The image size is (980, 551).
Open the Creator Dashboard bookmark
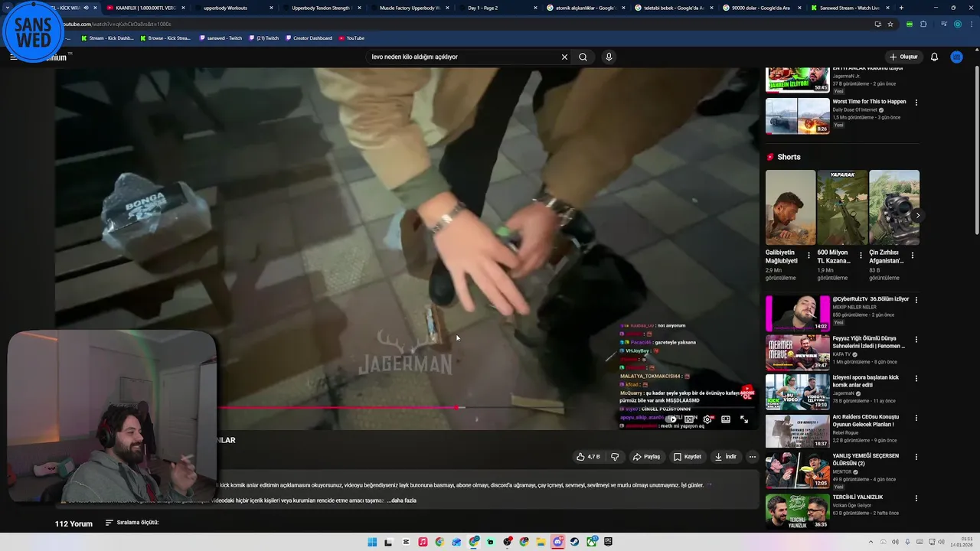click(x=309, y=37)
